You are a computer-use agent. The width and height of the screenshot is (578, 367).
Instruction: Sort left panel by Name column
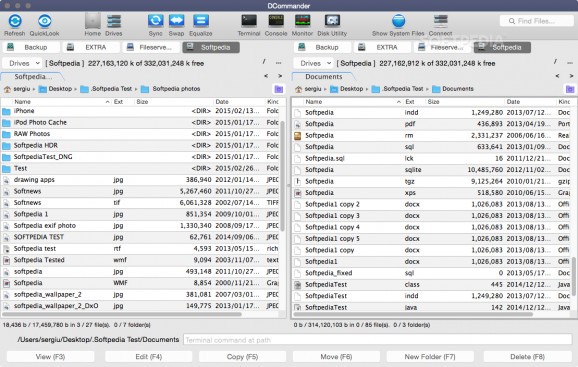(x=61, y=102)
